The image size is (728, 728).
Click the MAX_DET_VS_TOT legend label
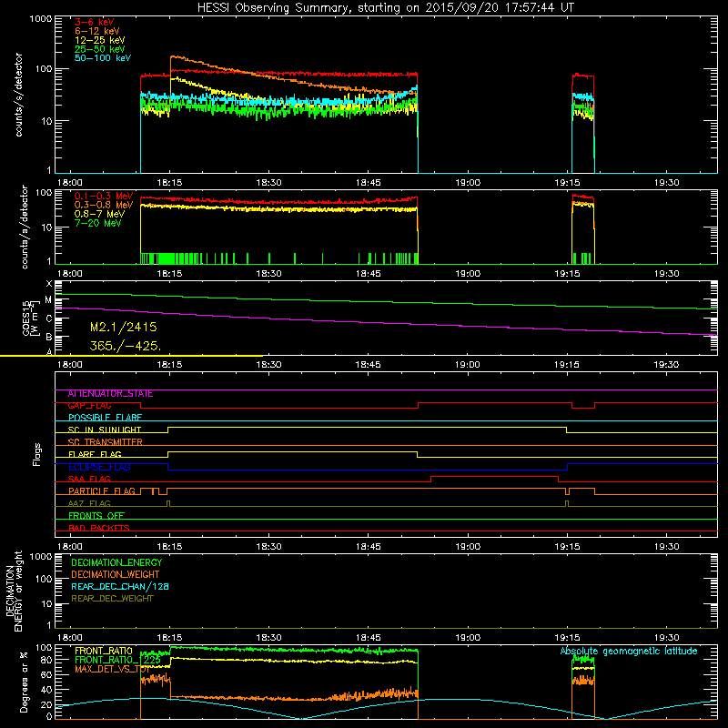click(x=113, y=669)
